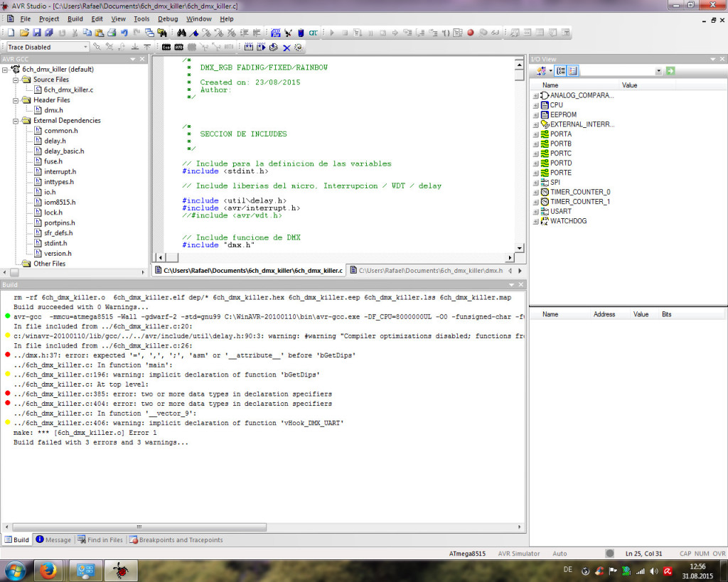This screenshot has height=582, width=728.
Task: Click the Paste clipboard icon
Action: pos(100,33)
